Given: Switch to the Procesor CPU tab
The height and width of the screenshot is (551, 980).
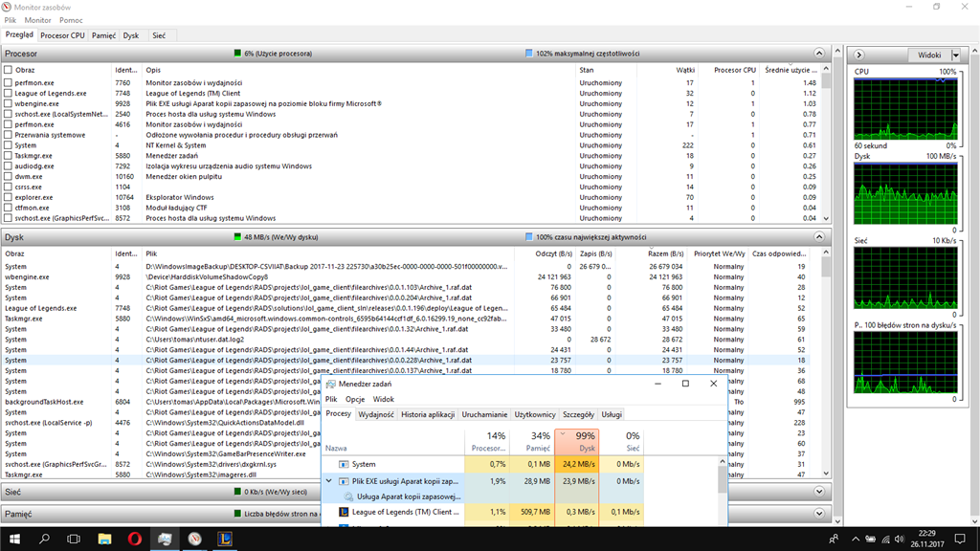Looking at the screenshot, I should coord(62,35).
